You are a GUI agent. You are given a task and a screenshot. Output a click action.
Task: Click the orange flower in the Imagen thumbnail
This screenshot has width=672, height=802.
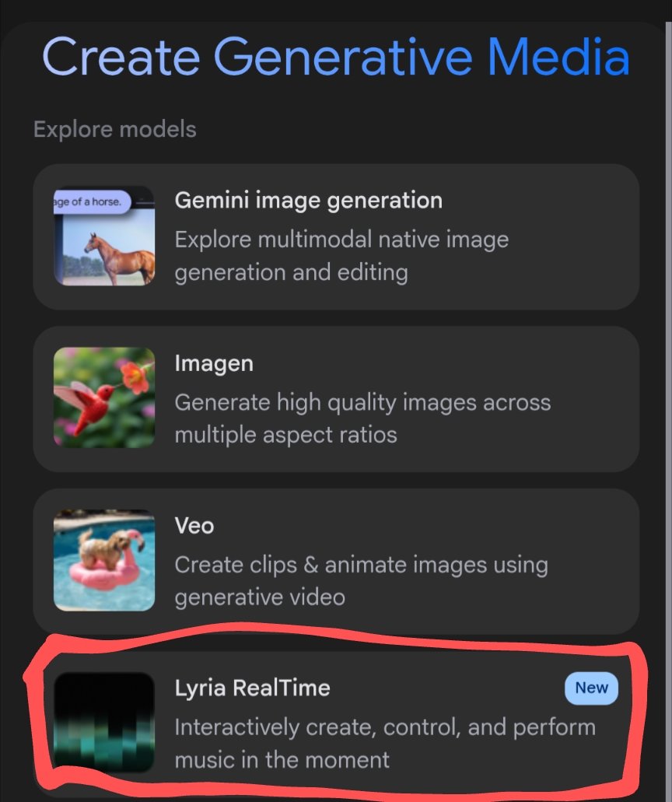(x=136, y=376)
